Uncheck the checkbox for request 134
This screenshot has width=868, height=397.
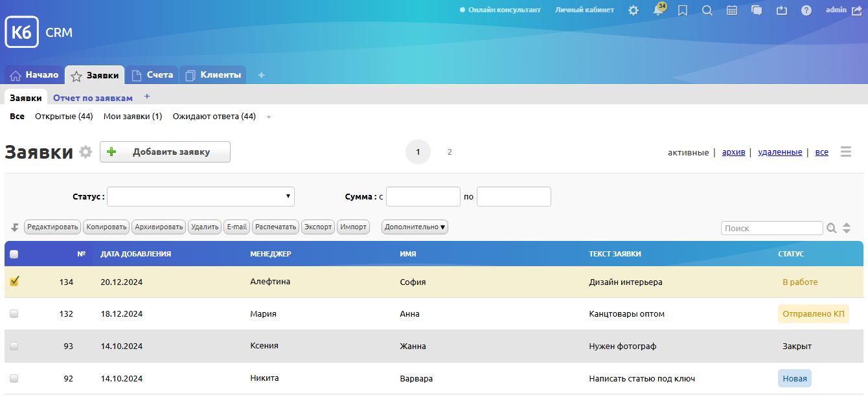pos(14,281)
